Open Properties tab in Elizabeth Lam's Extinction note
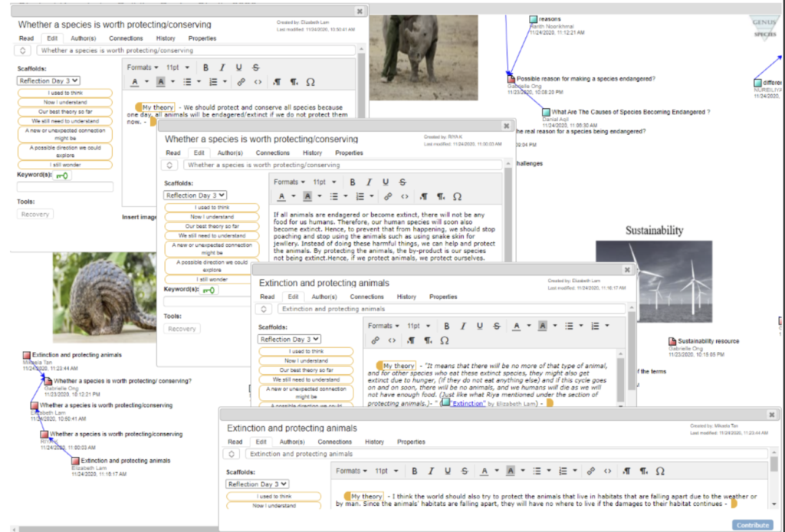Screen dimensions: 785x532 click(x=443, y=297)
